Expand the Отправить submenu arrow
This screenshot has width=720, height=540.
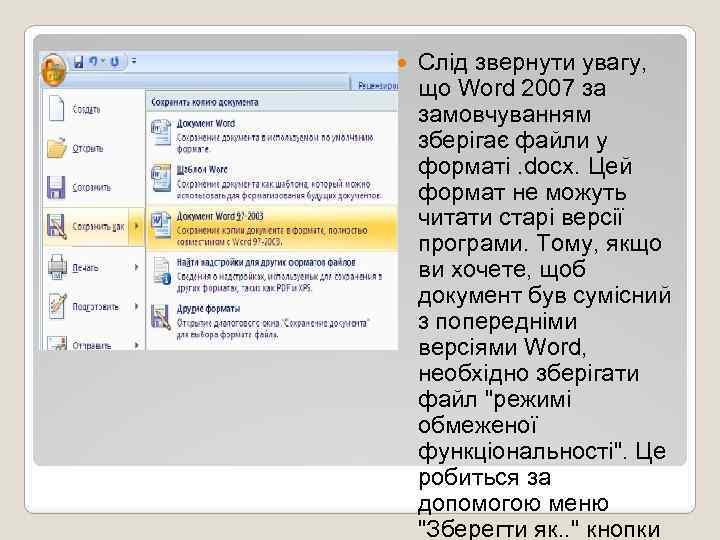coord(136,345)
